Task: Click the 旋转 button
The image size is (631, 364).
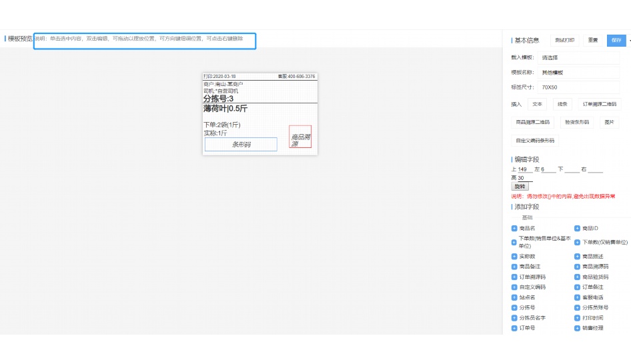Action: [x=520, y=187]
